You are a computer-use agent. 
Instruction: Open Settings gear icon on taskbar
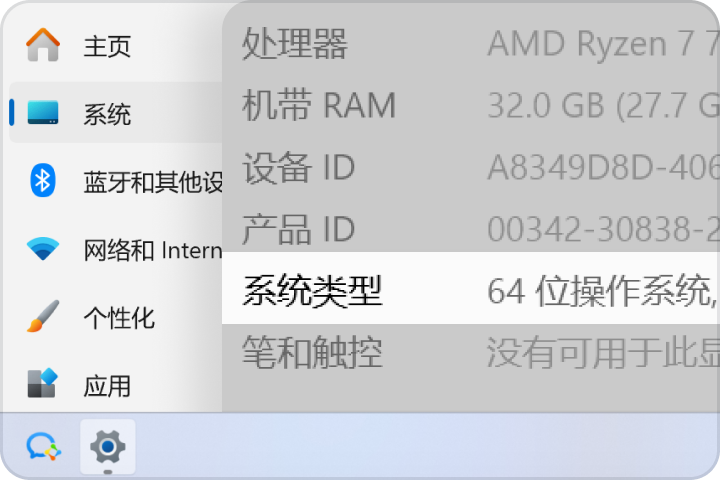coord(107,446)
